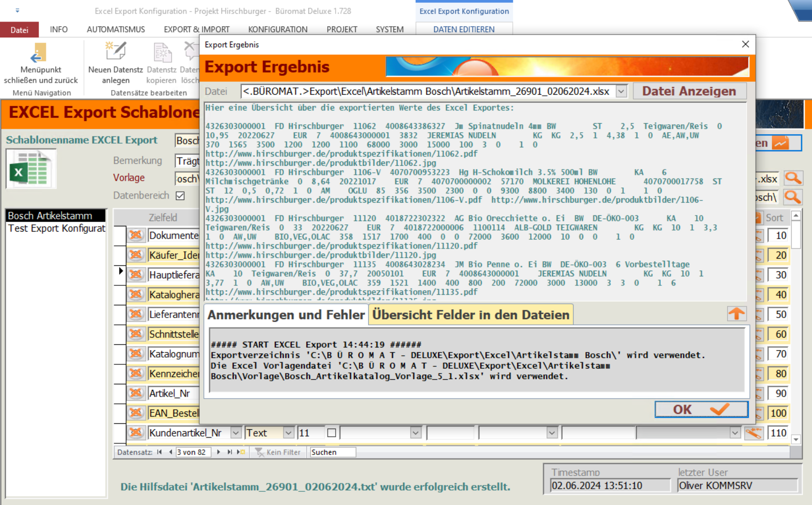Open the Datei path dropdown

[621, 92]
